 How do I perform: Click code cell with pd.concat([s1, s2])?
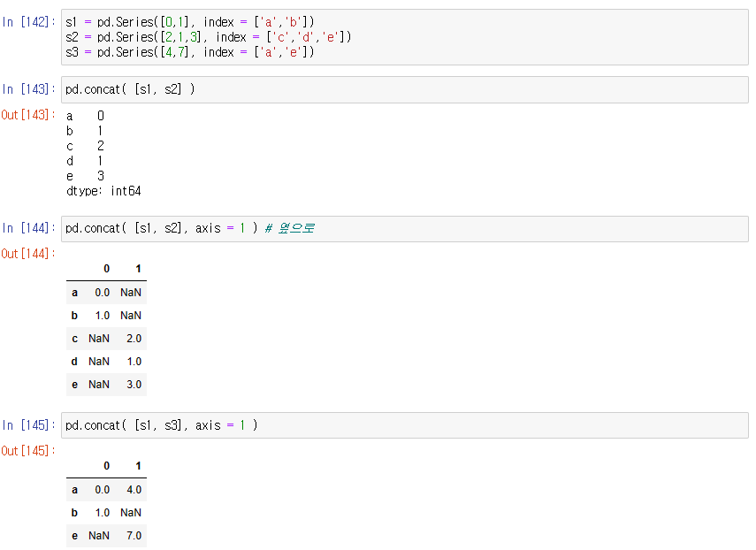pyautogui.click(x=404, y=89)
